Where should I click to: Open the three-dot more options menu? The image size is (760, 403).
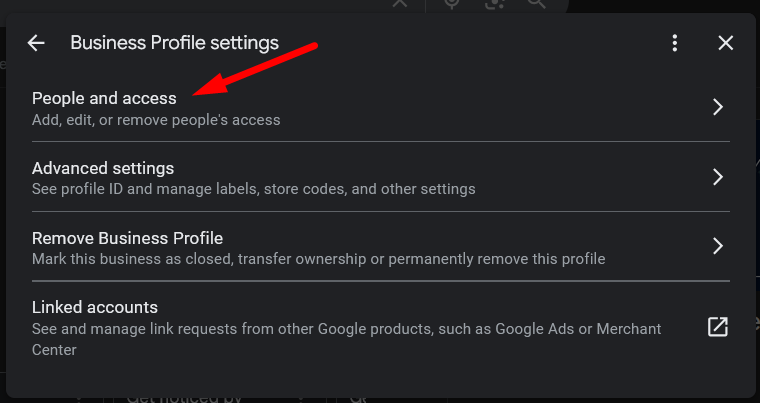click(676, 43)
